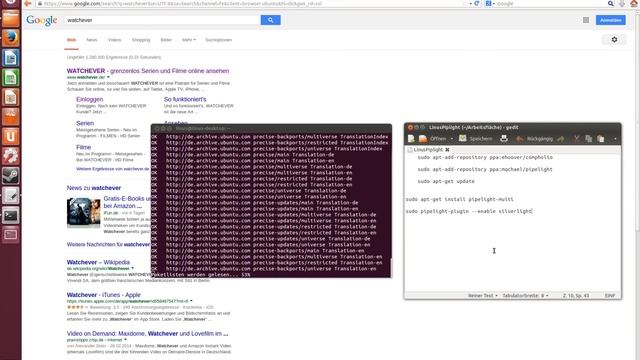Copy selection in gedit toolbar
640x360 pixels.
pyautogui.click(x=589, y=139)
